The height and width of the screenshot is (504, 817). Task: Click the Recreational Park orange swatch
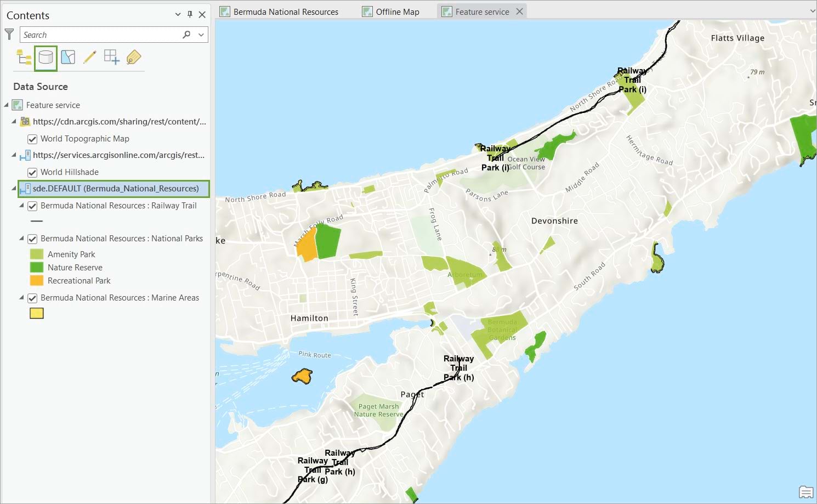37,281
